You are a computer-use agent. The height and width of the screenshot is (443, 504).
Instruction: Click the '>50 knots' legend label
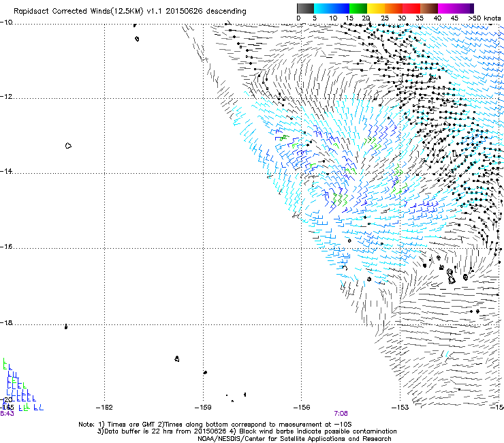point(484,18)
